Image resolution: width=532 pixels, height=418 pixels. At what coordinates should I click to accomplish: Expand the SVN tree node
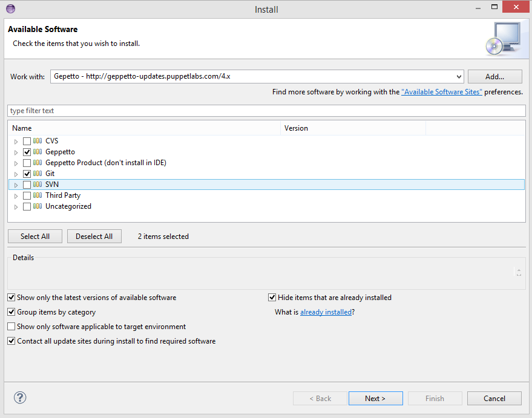pos(16,185)
